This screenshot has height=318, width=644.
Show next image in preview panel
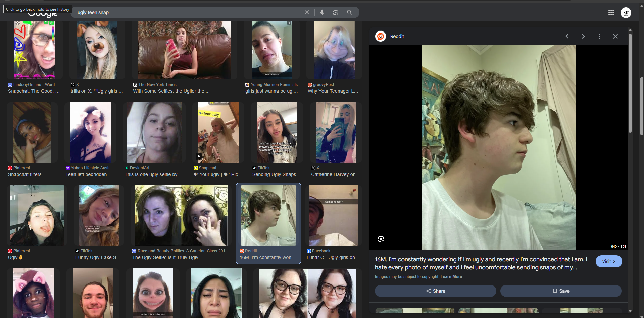tap(583, 36)
